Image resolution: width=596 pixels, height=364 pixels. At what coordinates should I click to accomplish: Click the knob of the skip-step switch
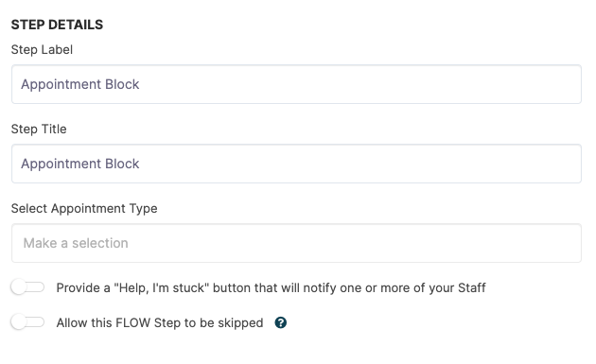coord(18,322)
